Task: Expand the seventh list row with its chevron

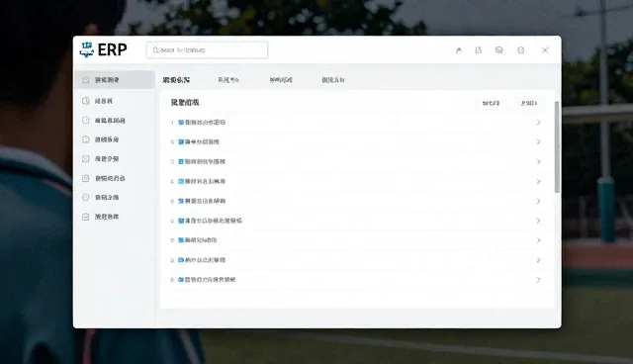Action: click(538, 240)
